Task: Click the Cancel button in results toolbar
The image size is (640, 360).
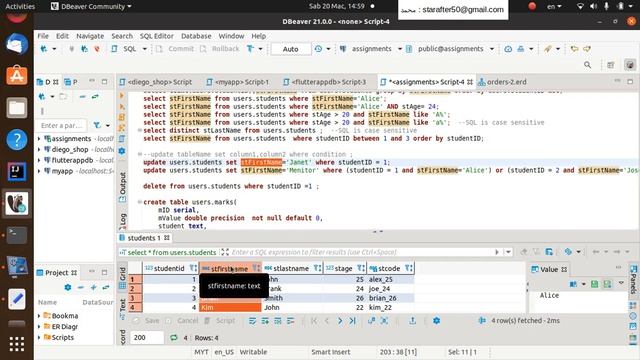Action: click(183, 321)
